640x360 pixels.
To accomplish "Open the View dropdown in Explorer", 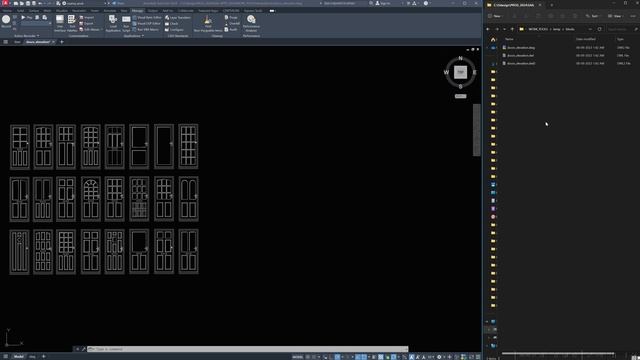I will (x=615, y=16).
